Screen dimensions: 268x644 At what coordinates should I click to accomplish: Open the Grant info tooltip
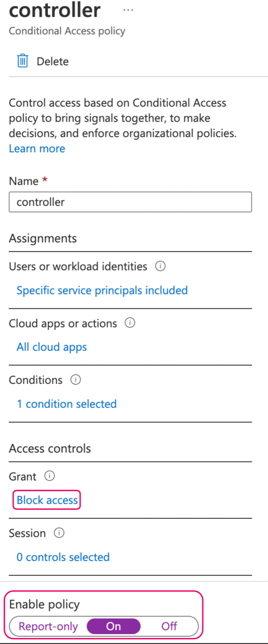49,476
